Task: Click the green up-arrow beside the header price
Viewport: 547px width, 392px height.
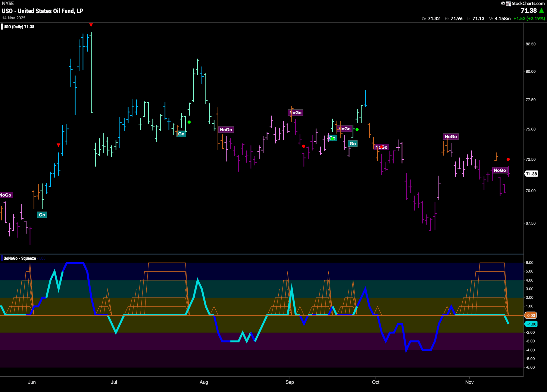Action: click(541, 11)
